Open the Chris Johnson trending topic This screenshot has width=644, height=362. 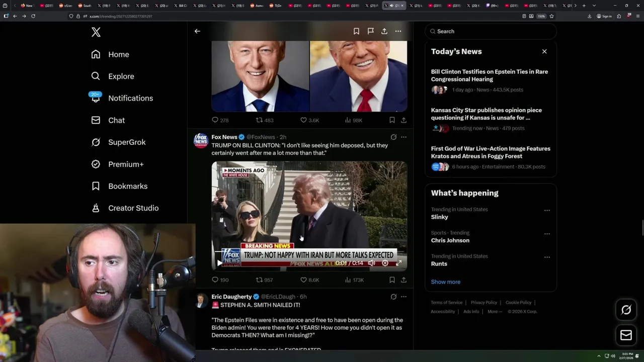tap(450, 240)
